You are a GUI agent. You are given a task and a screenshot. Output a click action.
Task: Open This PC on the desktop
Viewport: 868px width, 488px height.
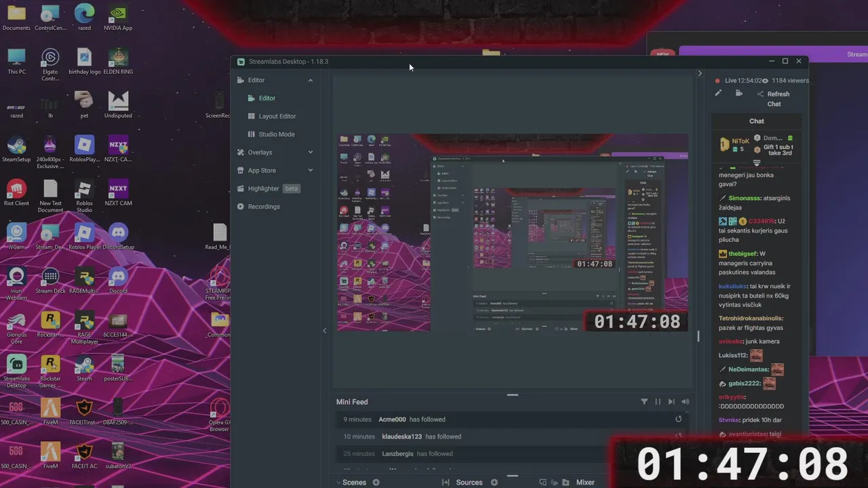[x=16, y=61]
